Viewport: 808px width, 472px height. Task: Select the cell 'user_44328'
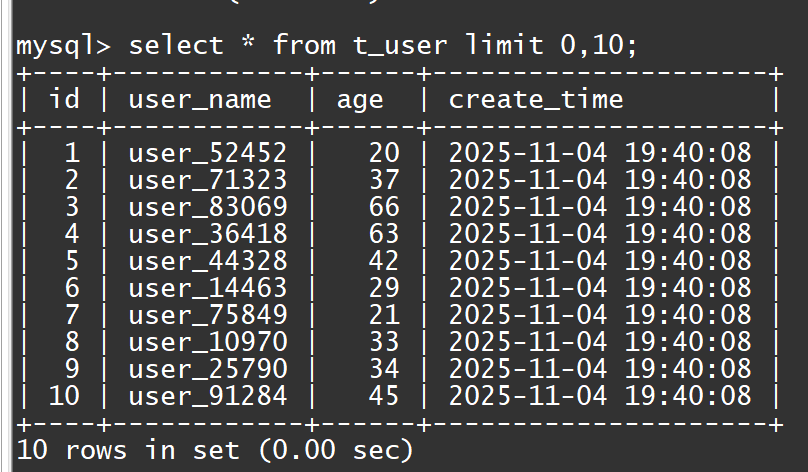[208, 261]
